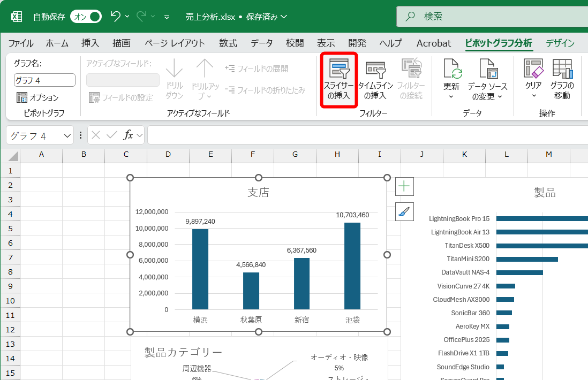
Task: Open the Acrobat tab
Action: pyautogui.click(x=433, y=43)
